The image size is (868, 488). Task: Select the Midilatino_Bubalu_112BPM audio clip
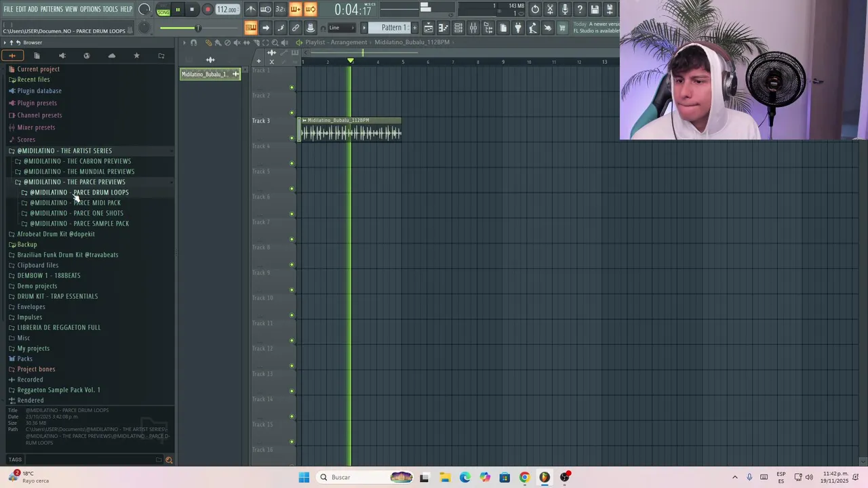click(x=350, y=129)
